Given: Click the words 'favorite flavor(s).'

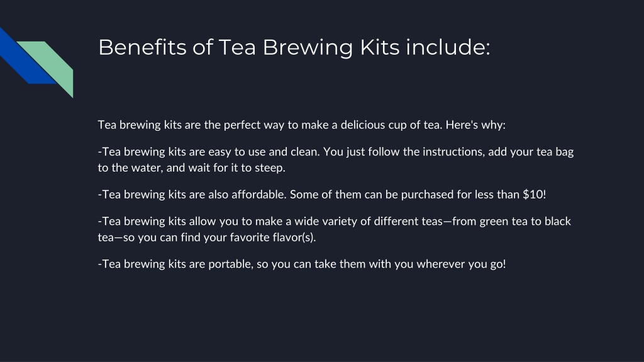Looking at the screenshot, I should [273, 237].
